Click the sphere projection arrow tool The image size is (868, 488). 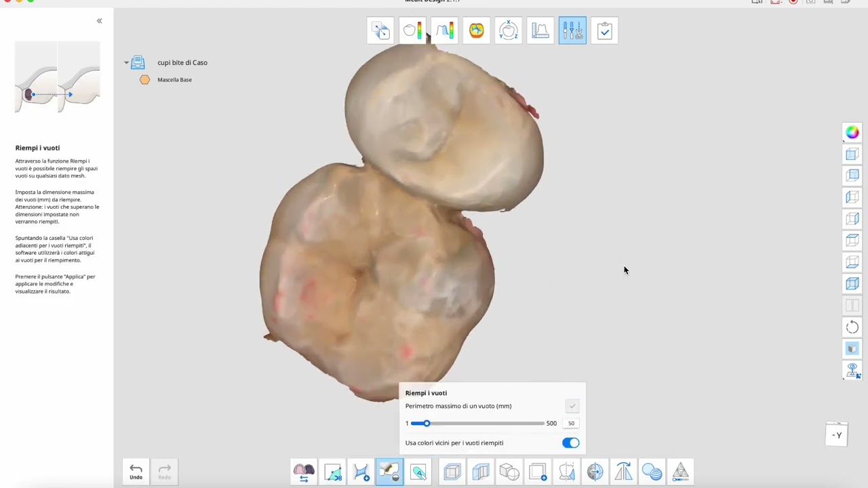595,472
